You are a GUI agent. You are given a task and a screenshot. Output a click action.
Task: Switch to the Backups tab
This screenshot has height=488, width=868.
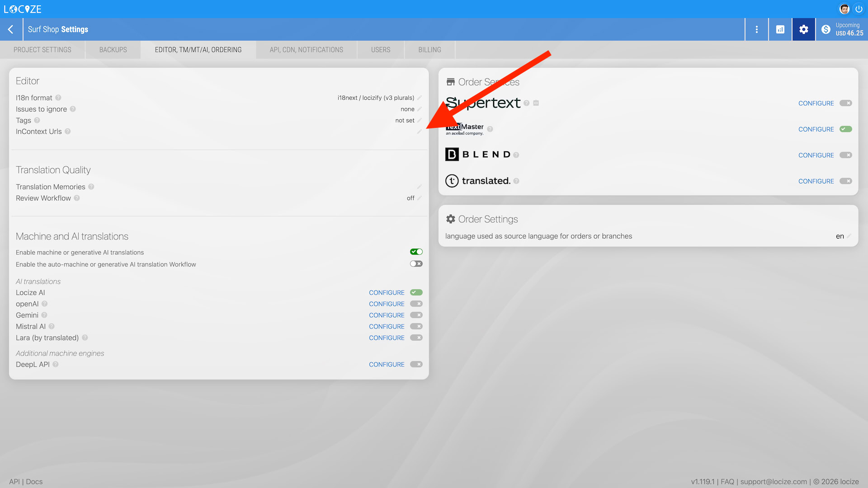[113, 50]
